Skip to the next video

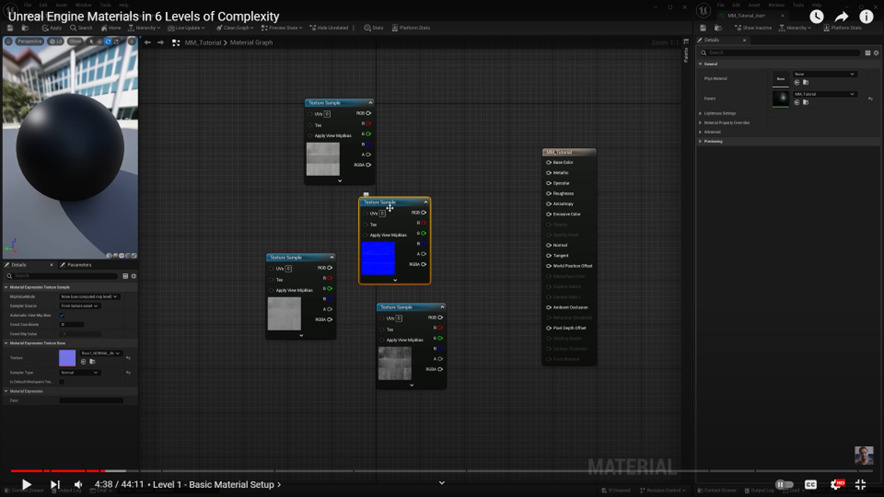tap(55, 484)
